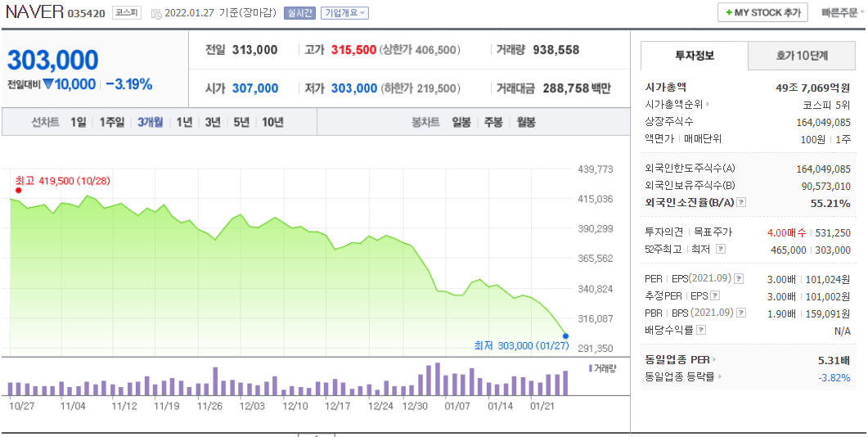Open the 빠른주문 dropdown
868x437 pixels.
[843, 12]
